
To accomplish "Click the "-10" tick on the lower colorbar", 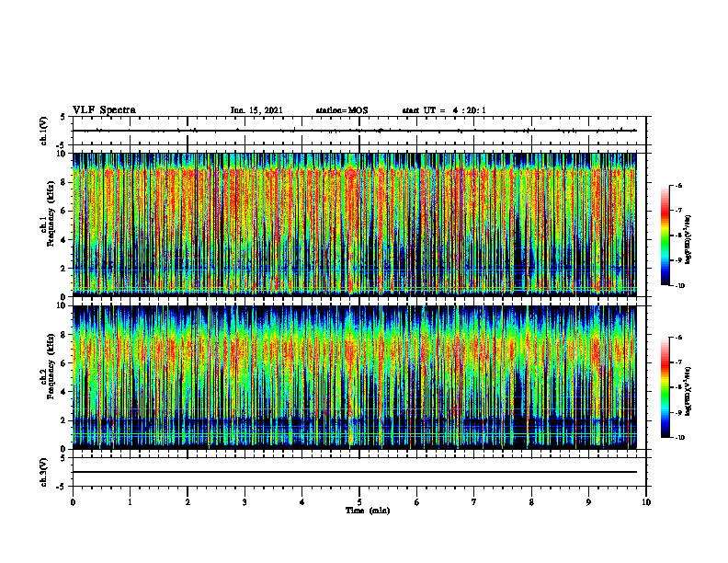I will tap(679, 438).
